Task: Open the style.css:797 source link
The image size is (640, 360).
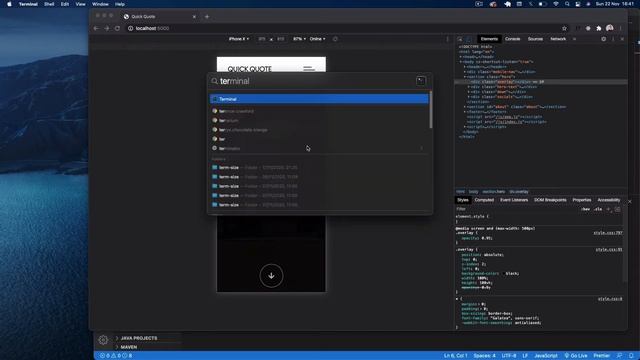Action: (x=608, y=233)
